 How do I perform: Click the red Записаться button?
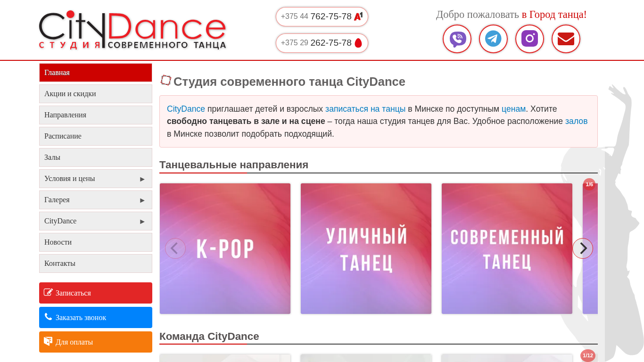96,293
